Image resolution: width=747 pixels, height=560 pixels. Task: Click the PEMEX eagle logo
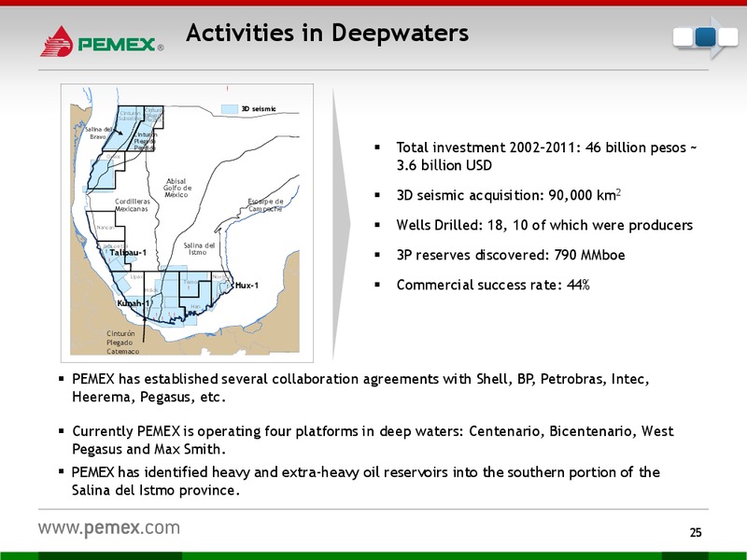(x=56, y=41)
